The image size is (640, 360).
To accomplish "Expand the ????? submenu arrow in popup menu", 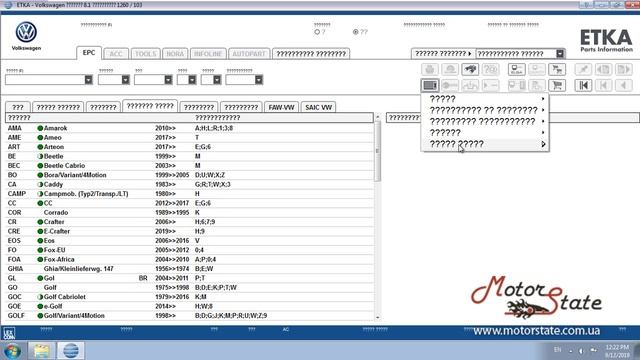I will [543, 99].
